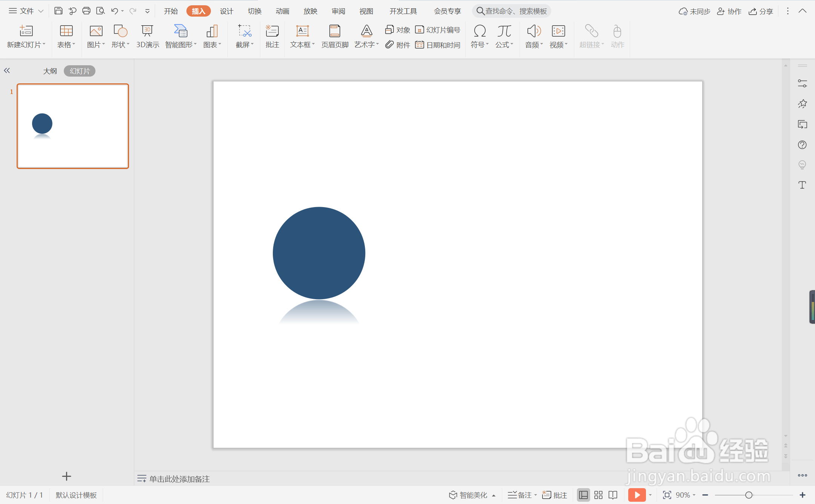The width and height of the screenshot is (815, 504).
Task: Switch to the 开始 tab
Action: (171, 11)
